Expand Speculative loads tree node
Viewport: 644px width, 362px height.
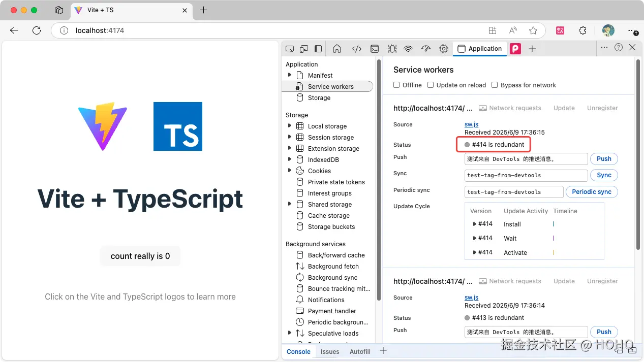290,333
